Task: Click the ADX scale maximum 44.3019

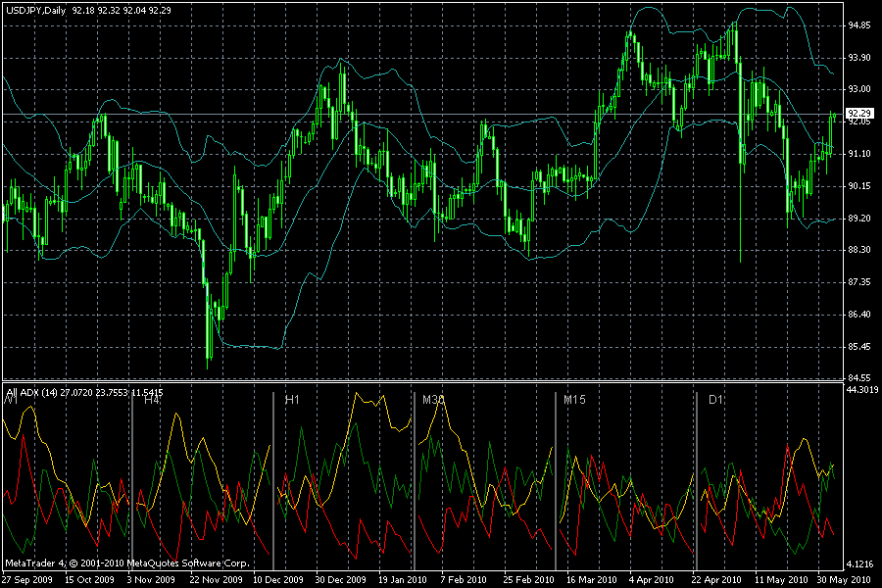Action: click(x=862, y=389)
